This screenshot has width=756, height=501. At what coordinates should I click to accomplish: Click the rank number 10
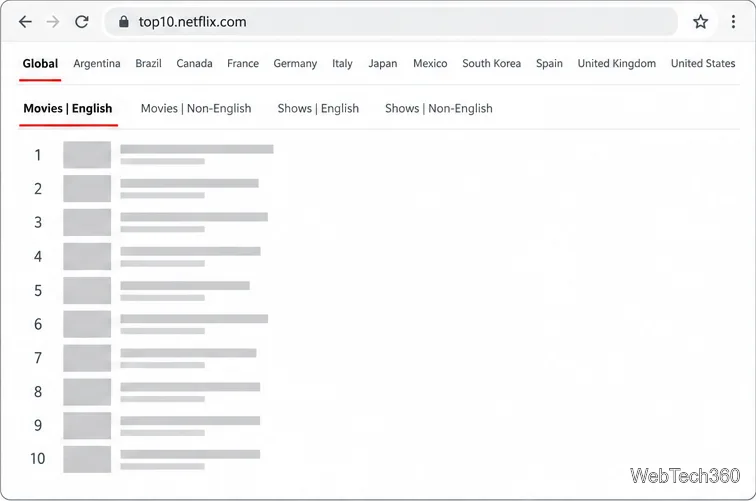tap(38, 459)
